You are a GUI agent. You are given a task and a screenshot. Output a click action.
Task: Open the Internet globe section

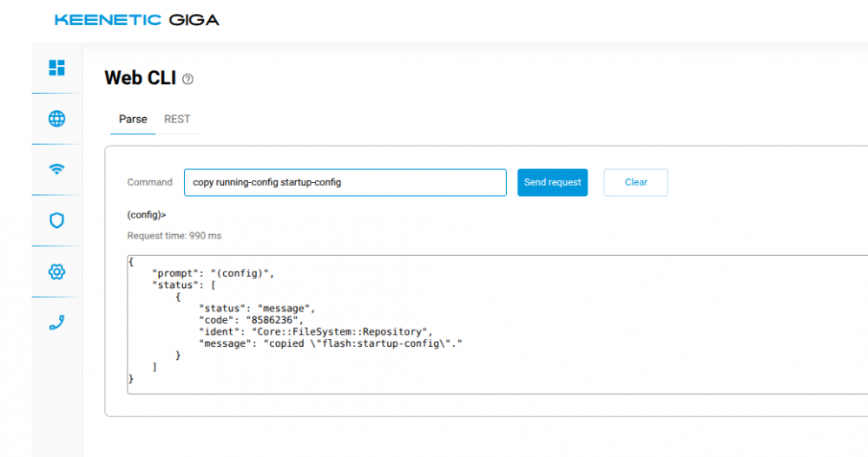click(56, 119)
